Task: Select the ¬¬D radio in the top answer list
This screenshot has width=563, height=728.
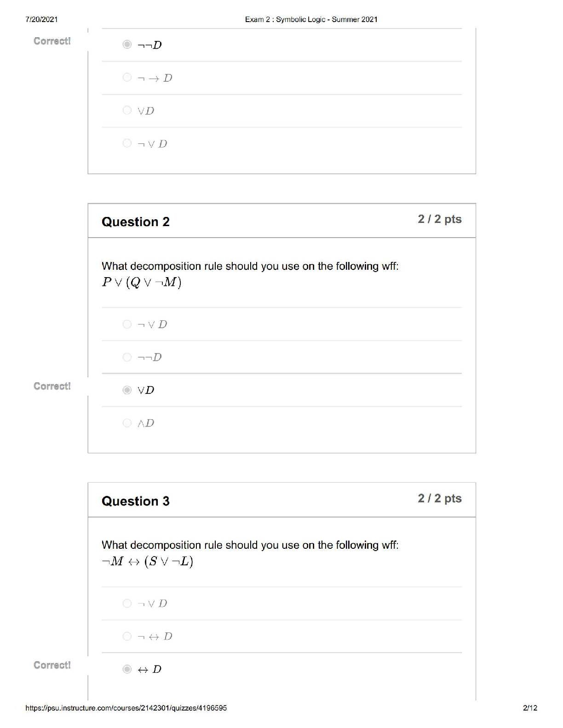Action: (x=127, y=45)
